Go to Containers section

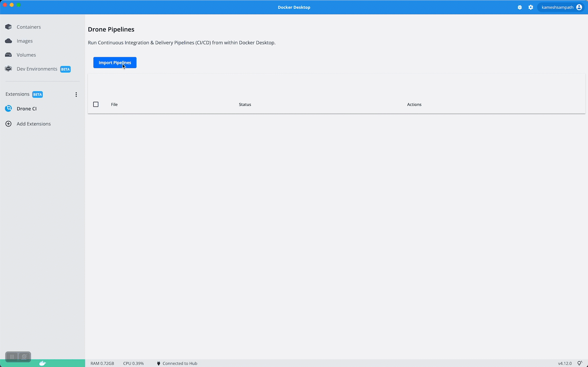(x=29, y=27)
